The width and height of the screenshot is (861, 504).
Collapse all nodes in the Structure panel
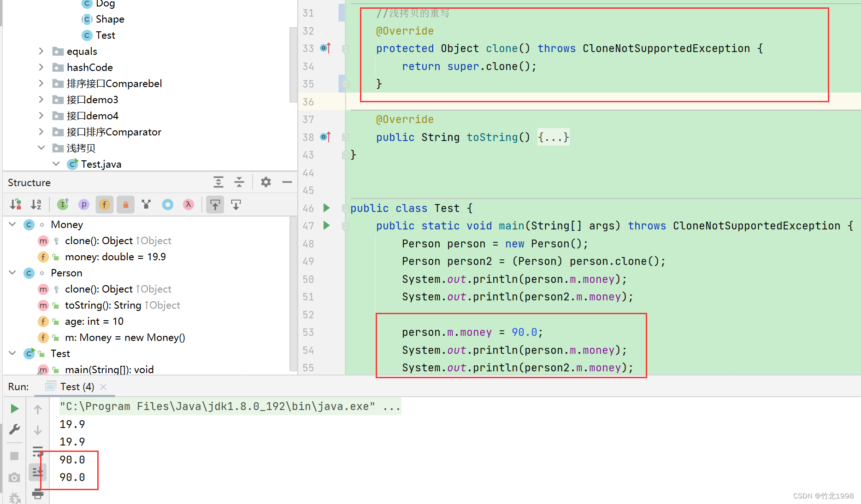[239, 182]
